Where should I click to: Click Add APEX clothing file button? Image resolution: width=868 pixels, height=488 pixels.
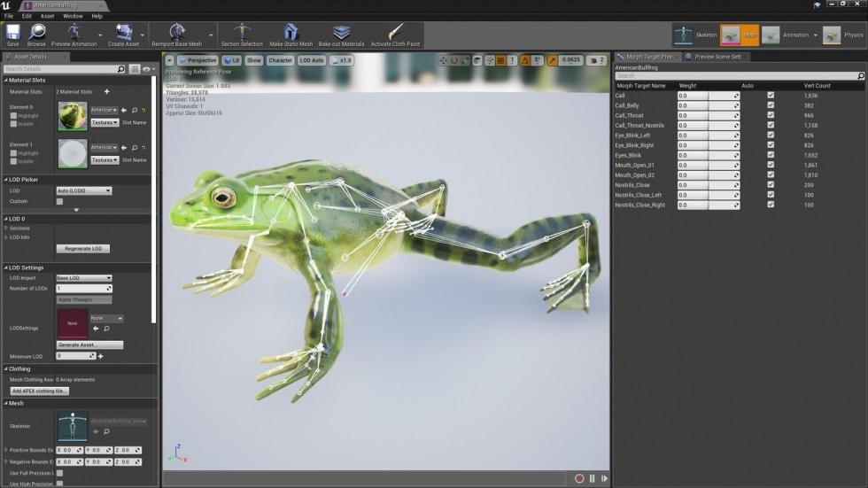pyautogui.click(x=39, y=391)
